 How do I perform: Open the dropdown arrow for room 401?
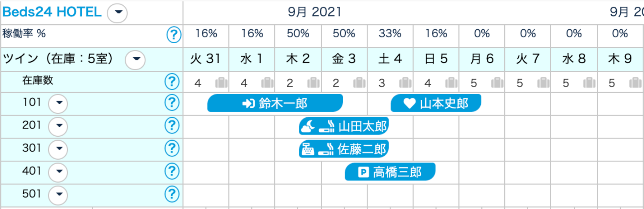(58, 172)
